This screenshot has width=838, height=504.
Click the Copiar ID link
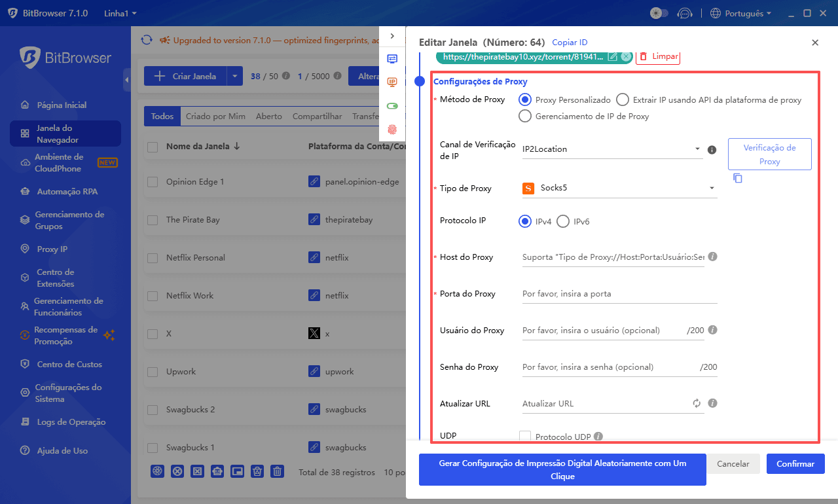570,43
